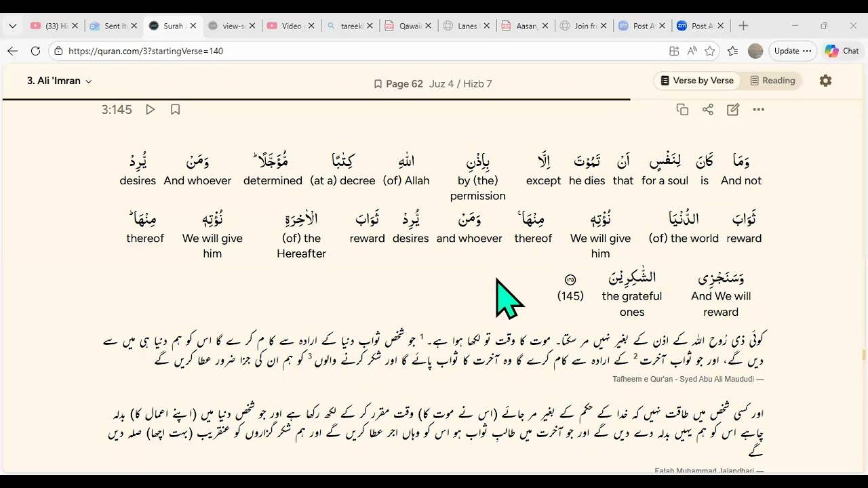Open browser profile avatar

[x=755, y=51]
